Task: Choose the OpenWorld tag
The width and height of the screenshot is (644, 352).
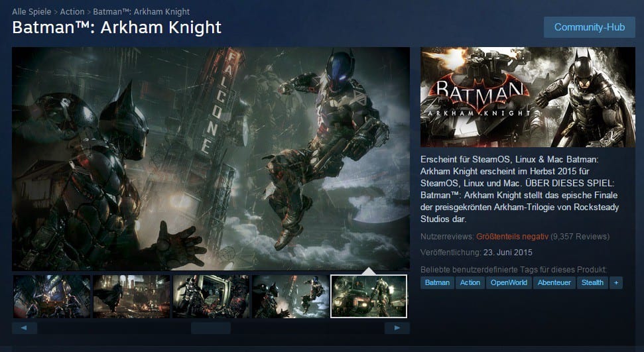Action: click(x=508, y=282)
